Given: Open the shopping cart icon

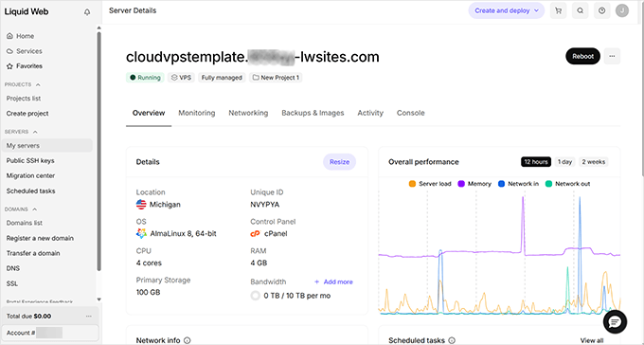Looking at the screenshot, I should [558, 10].
